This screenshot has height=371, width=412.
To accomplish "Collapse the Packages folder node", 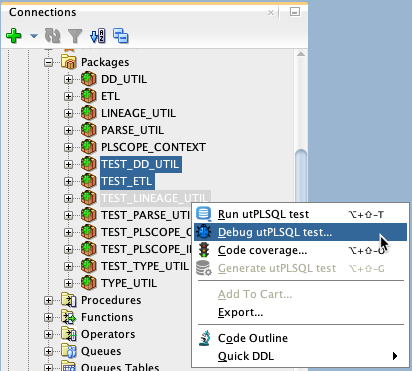I will tap(49, 62).
